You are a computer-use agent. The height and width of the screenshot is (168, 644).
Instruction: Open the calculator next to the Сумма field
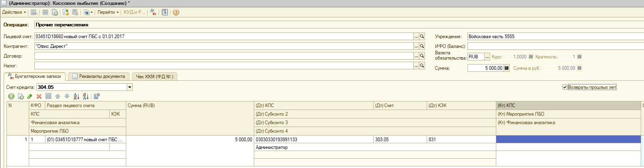(x=506, y=68)
